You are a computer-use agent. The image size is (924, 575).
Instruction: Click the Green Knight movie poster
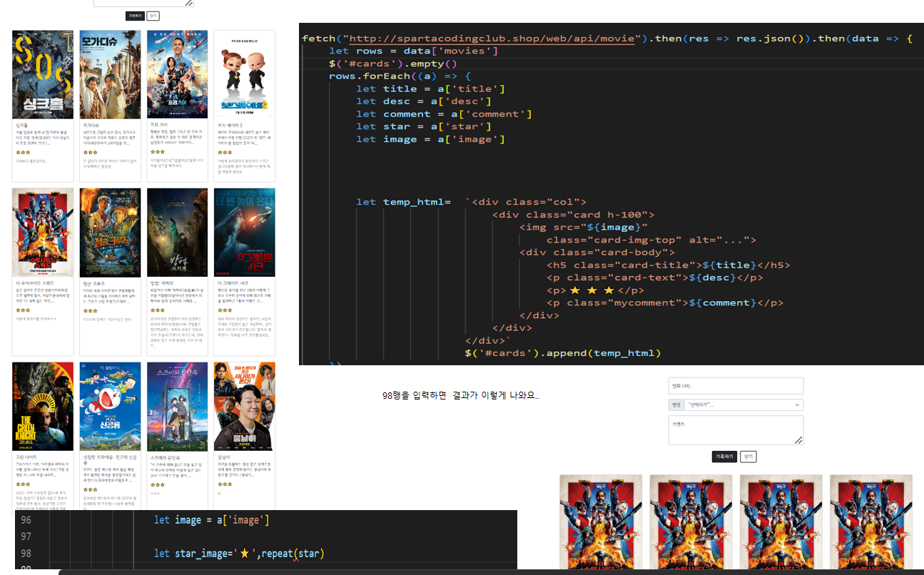(x=43, y=407)
